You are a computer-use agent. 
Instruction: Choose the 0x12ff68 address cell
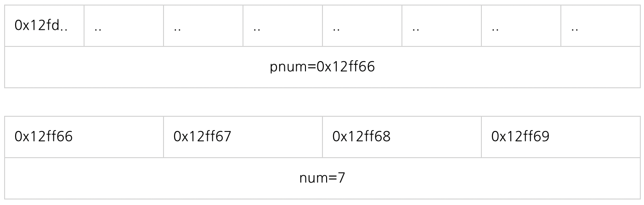coord(402,137)
